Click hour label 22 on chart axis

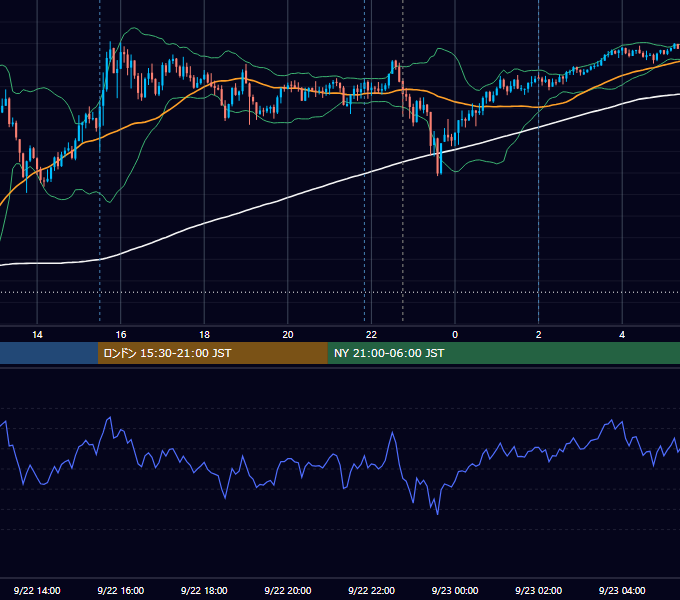[x=371, y=335]
